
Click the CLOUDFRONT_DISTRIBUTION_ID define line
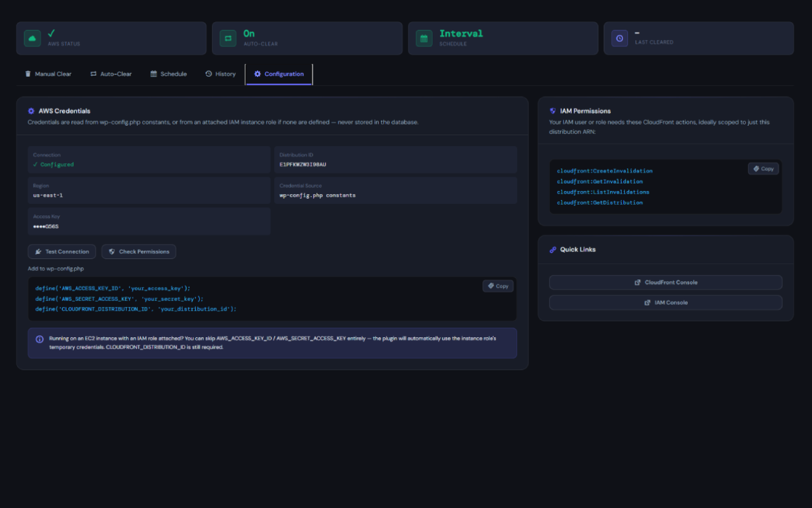[136, 309]
